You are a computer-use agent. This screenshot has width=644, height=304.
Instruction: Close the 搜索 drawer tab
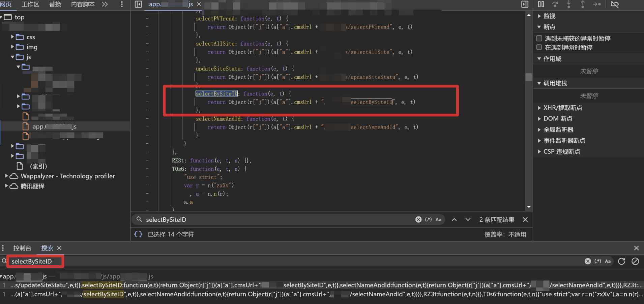tap(59, 248)
